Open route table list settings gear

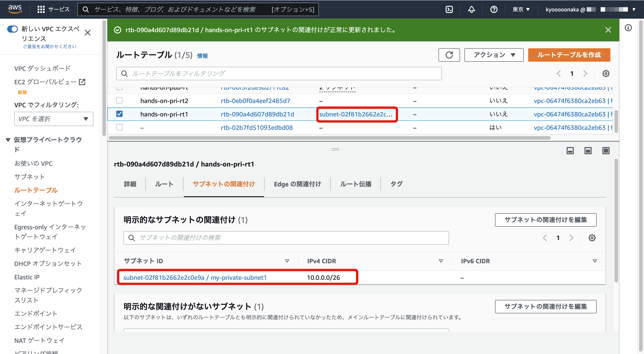click(606, 74)
